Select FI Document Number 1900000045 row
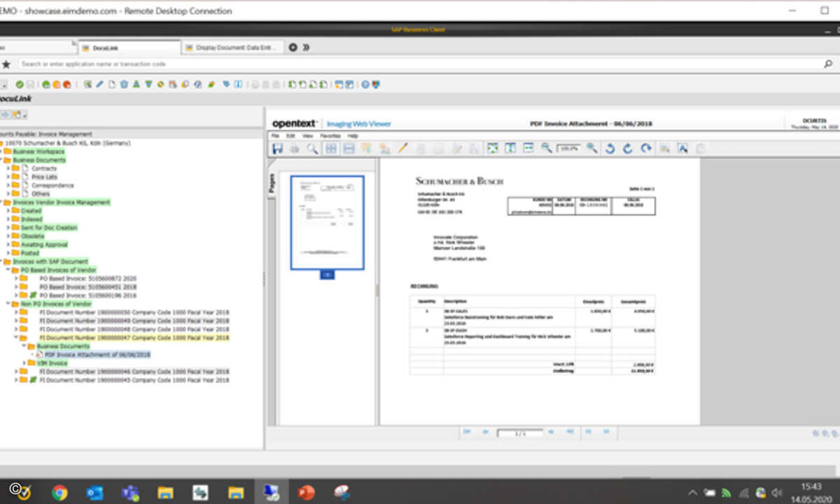Viewport: 840px width, 504px height. tap(134, 380)
